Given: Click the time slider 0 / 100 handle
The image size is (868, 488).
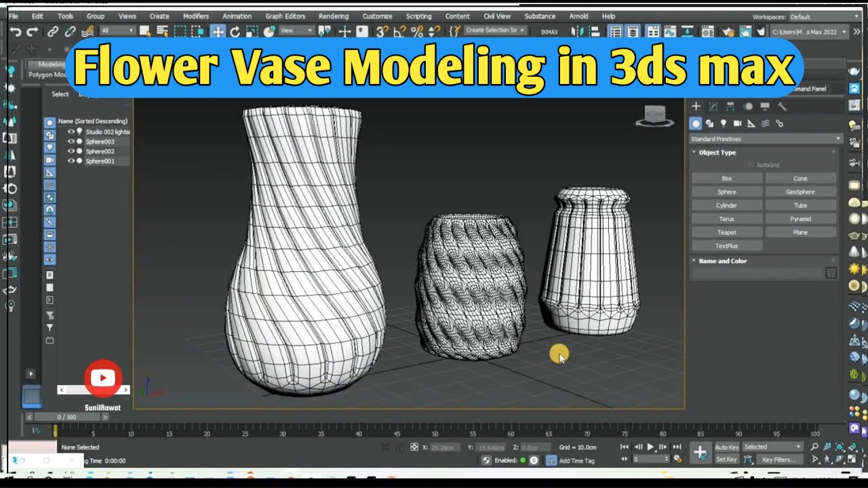Looking at the screenshot, I should click(x=67, y=417).
